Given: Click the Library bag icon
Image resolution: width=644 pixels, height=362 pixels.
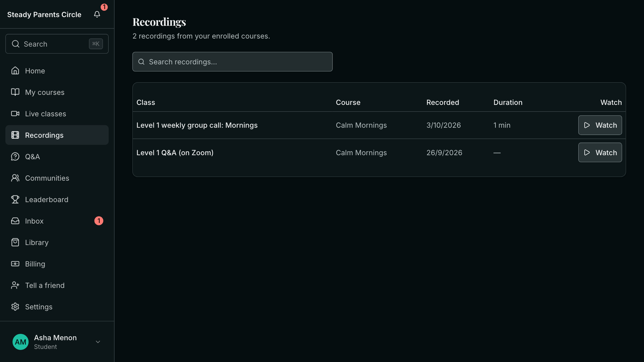Looking at the screenshot, I should pos(15,242).
